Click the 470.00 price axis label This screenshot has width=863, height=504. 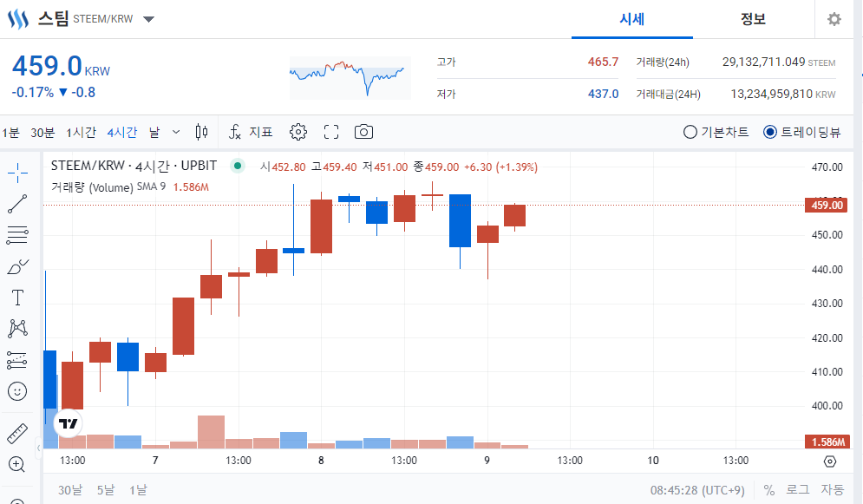coord(827,167)
